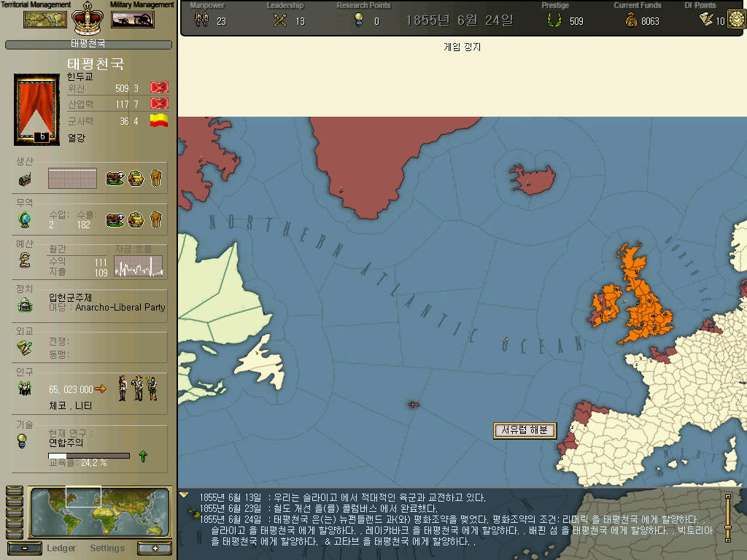
Task: Click topmost map-mode button beside minimap
Action: click(x=15, y=491)
